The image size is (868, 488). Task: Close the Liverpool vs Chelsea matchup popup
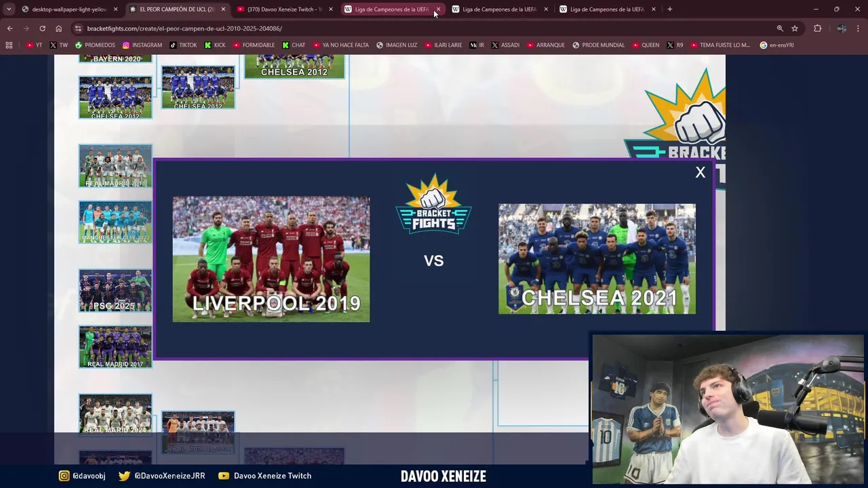coord(701,173)
